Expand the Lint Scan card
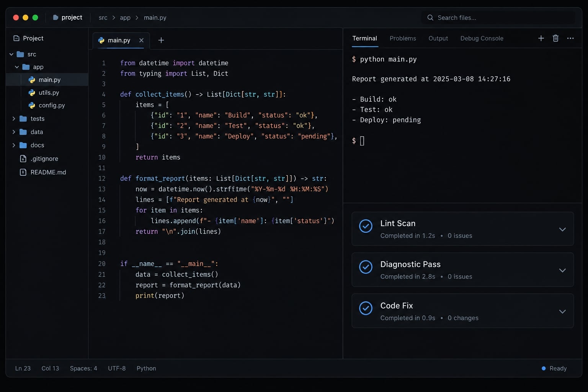This screenshot has width=588, height=392. pos(562,229)
